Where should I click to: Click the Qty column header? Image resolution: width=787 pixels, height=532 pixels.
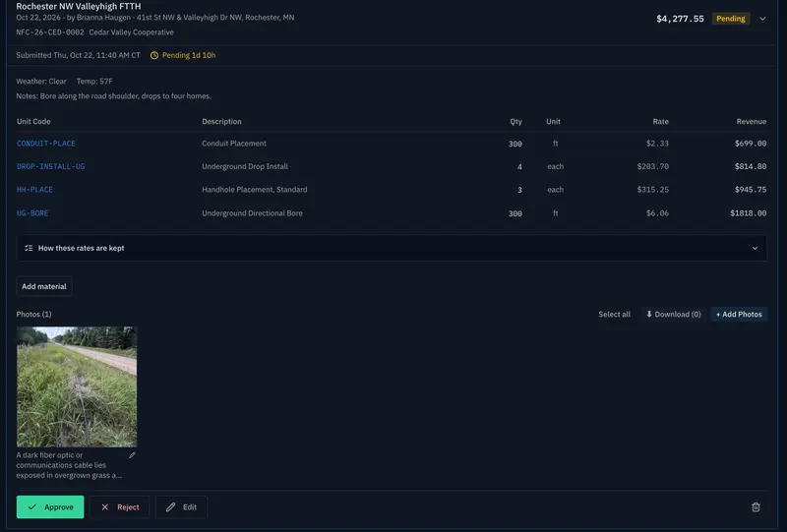point(515,122)
